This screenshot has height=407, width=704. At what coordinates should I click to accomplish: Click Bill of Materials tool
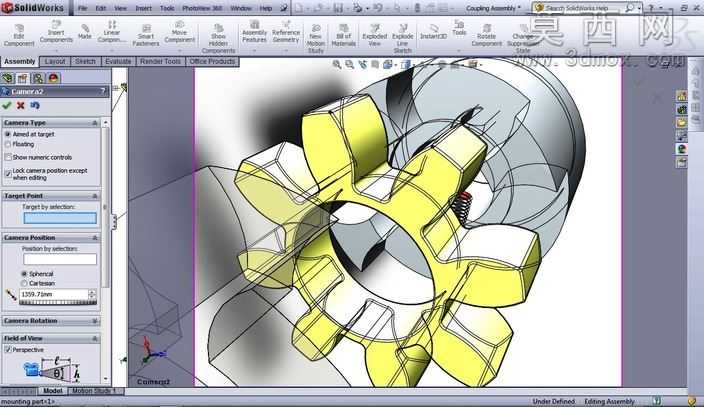click(x=343, y=35)
